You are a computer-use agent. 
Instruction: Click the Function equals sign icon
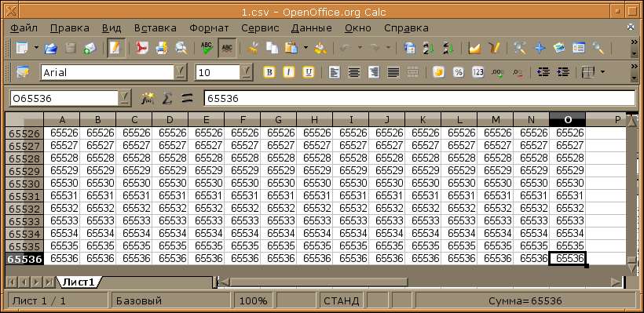pos(187,98)
